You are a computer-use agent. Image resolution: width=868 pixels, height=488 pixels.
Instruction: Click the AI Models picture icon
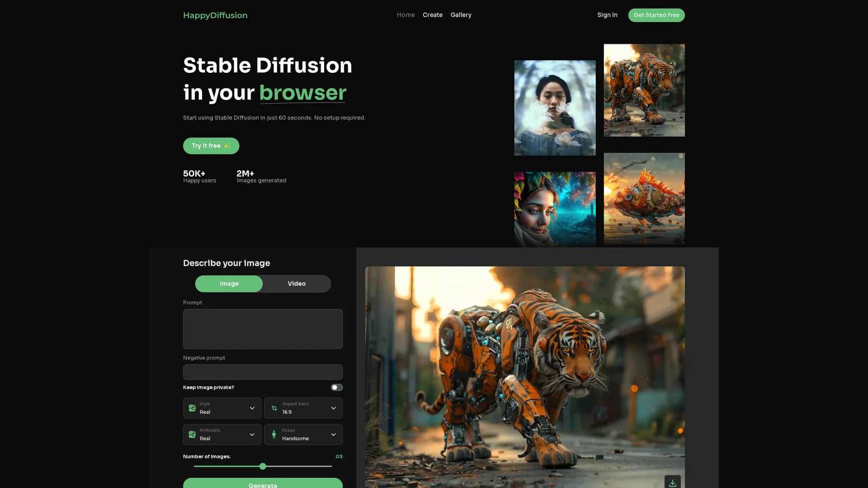[x=192, y=434]
